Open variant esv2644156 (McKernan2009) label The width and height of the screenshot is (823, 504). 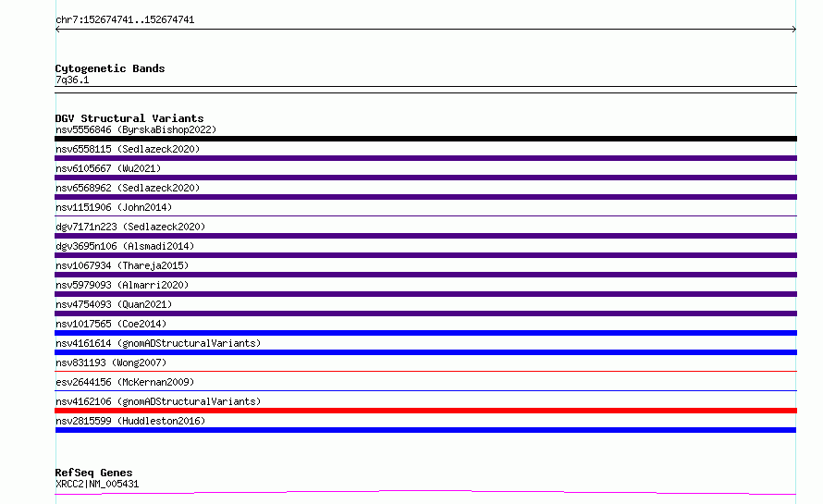(125, 382)
